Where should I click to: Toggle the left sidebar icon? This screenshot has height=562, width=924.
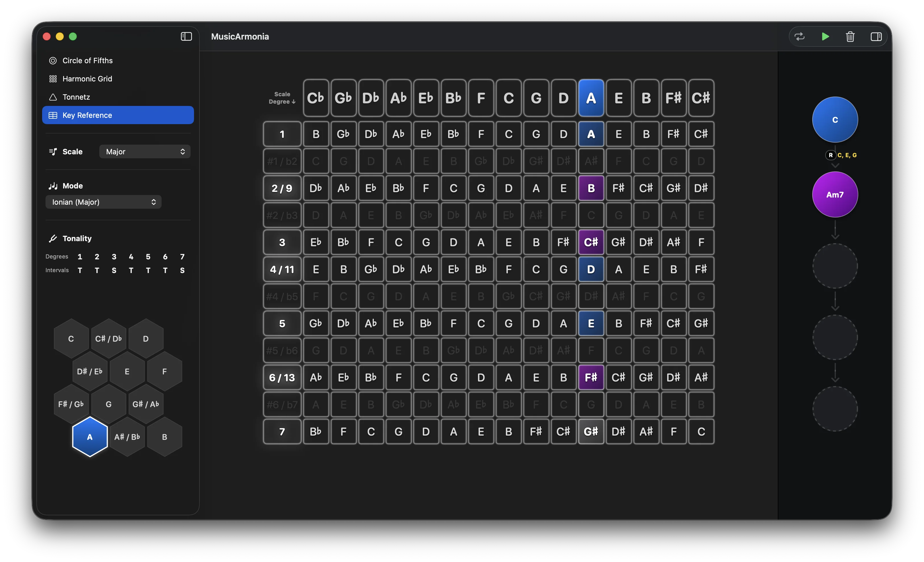coord(186,36)
